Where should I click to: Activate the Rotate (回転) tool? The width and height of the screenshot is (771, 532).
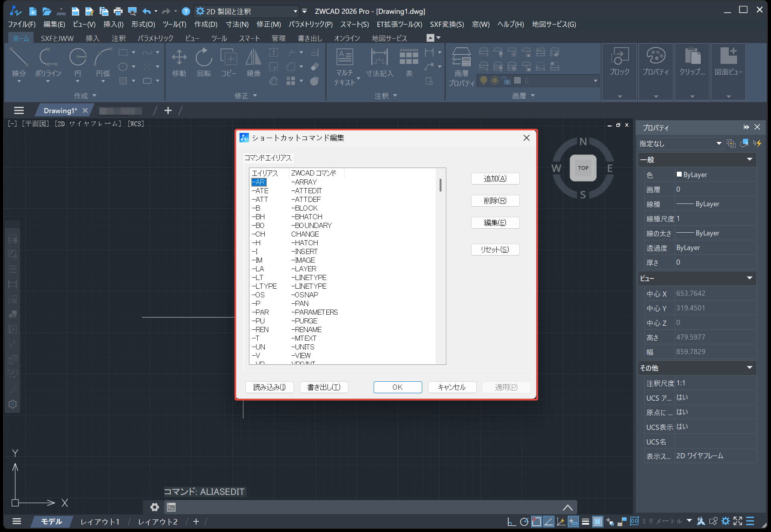pyautogui.click(x=204, y=63)
